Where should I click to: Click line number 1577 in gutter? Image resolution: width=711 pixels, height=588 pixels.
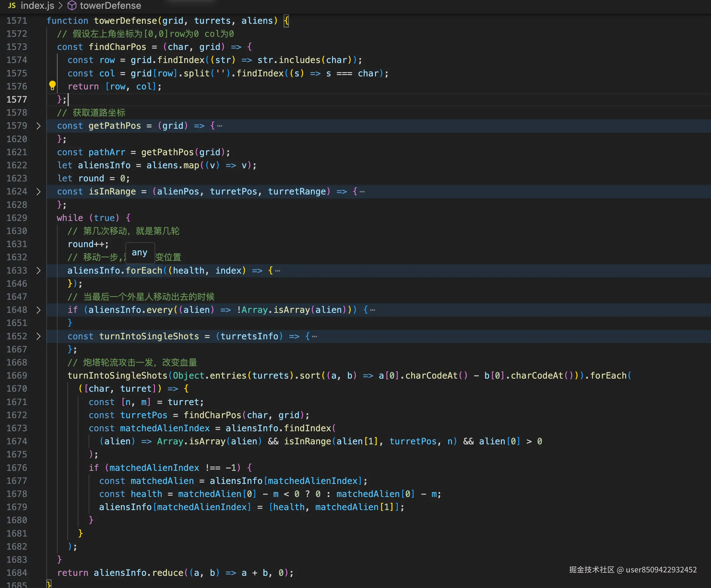(x=17, y=100)
